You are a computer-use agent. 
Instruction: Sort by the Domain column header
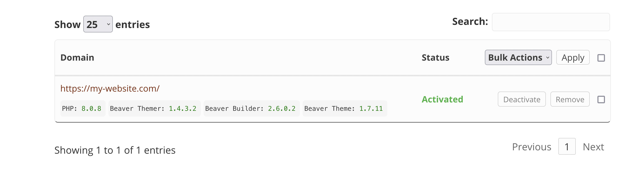77,57
